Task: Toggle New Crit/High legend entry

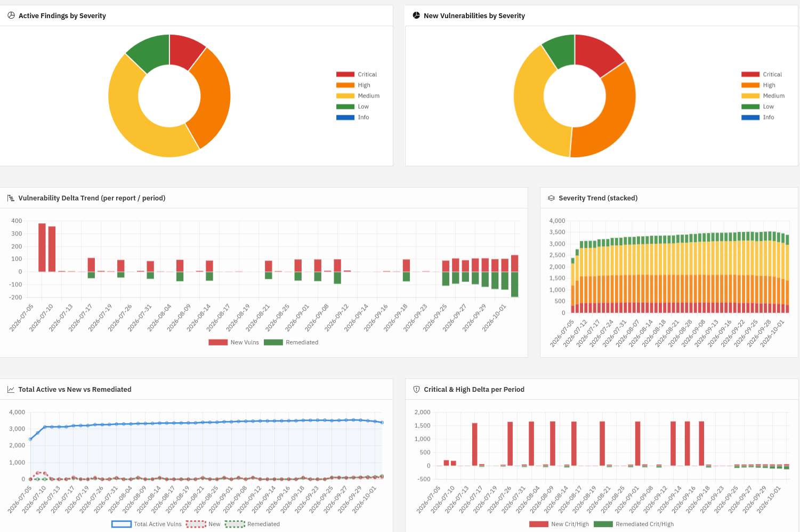Action: [x=559, y=524]
